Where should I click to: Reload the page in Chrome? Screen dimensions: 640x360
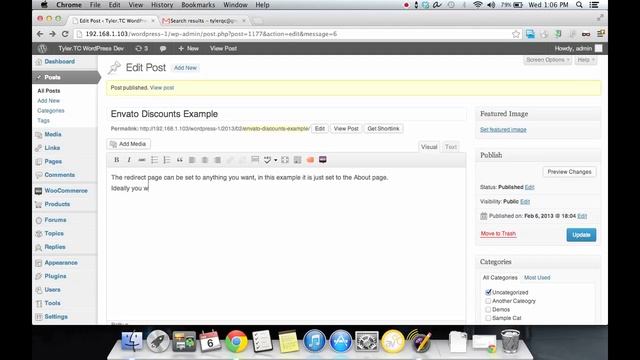[x=65, y=34]
